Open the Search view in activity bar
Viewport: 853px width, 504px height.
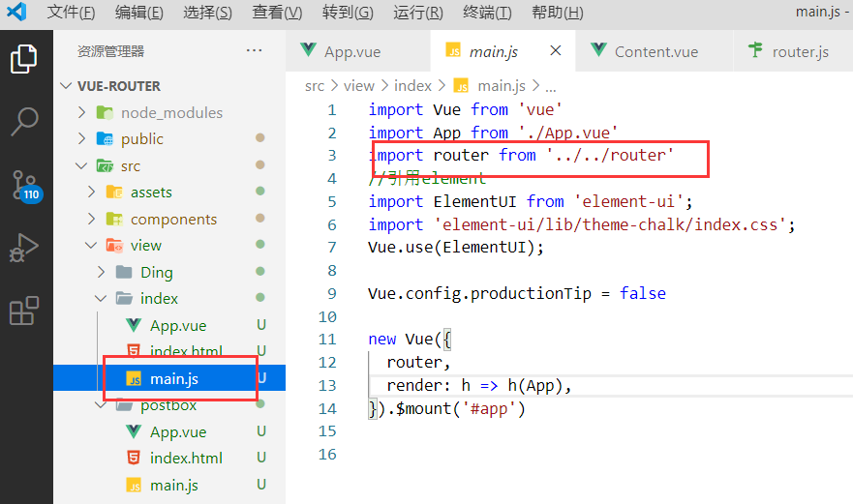click(x=24, y=121)
